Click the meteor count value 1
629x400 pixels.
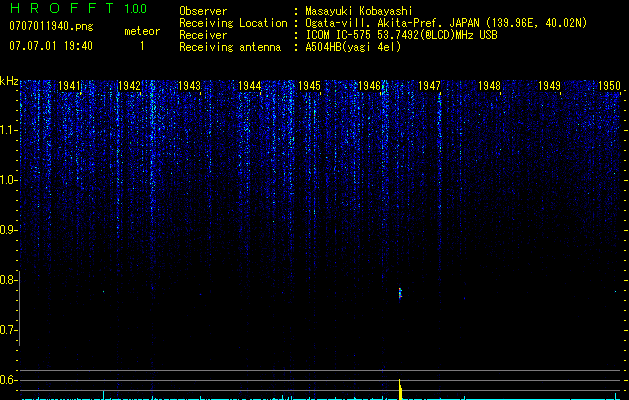pos(142,46)
